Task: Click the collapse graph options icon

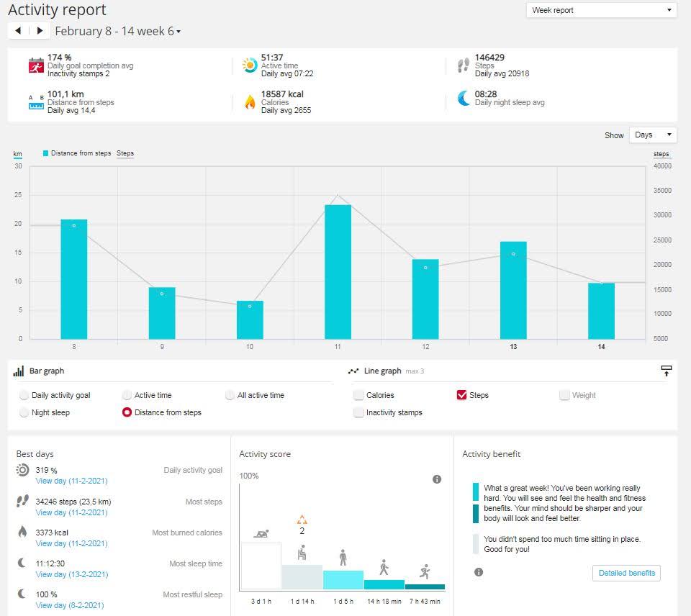Action: [x=667, y=371]
